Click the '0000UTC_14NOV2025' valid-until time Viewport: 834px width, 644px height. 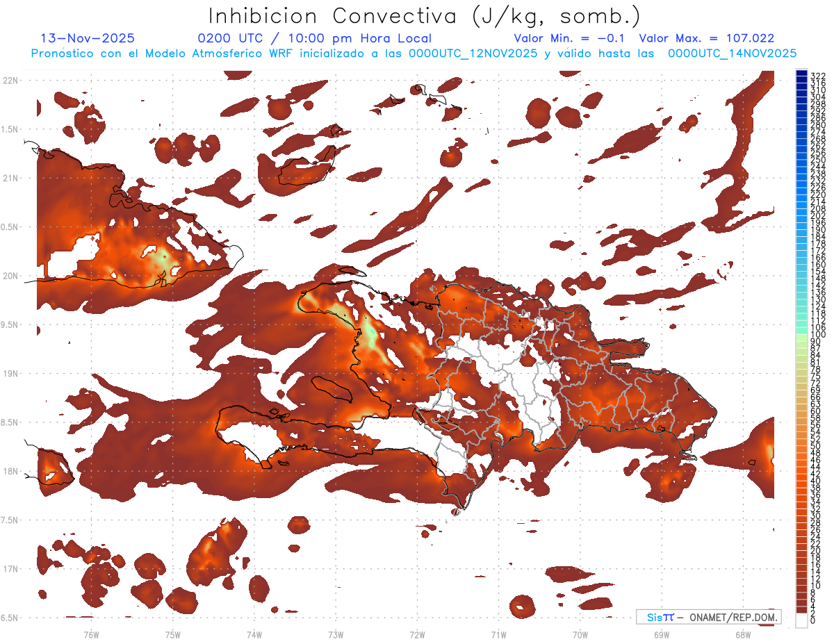tap(732, 53)
